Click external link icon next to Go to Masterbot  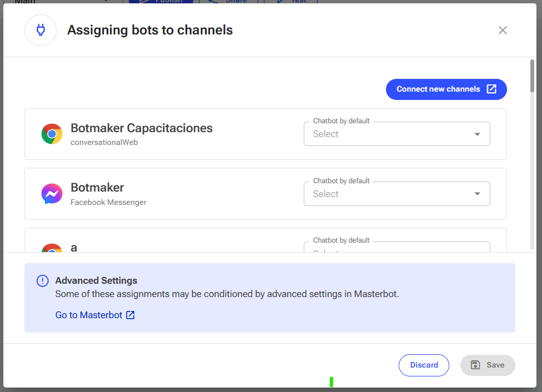(x=131, y=315)
